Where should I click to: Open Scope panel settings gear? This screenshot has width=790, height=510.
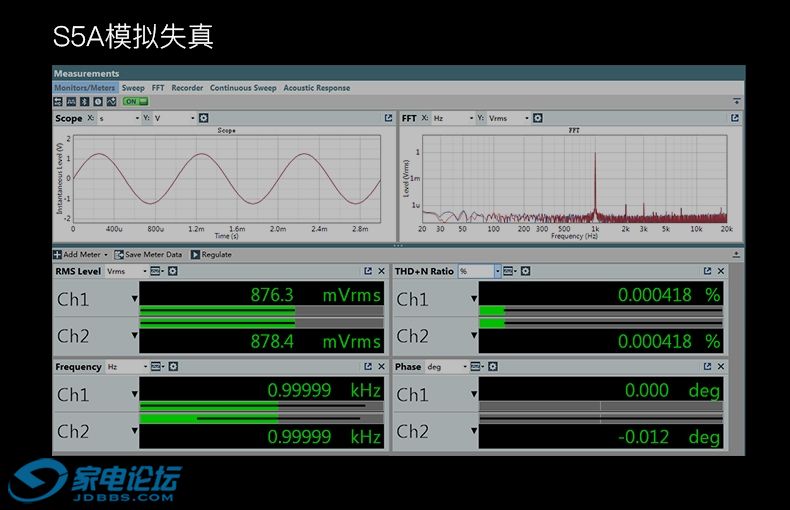(203, 118)
